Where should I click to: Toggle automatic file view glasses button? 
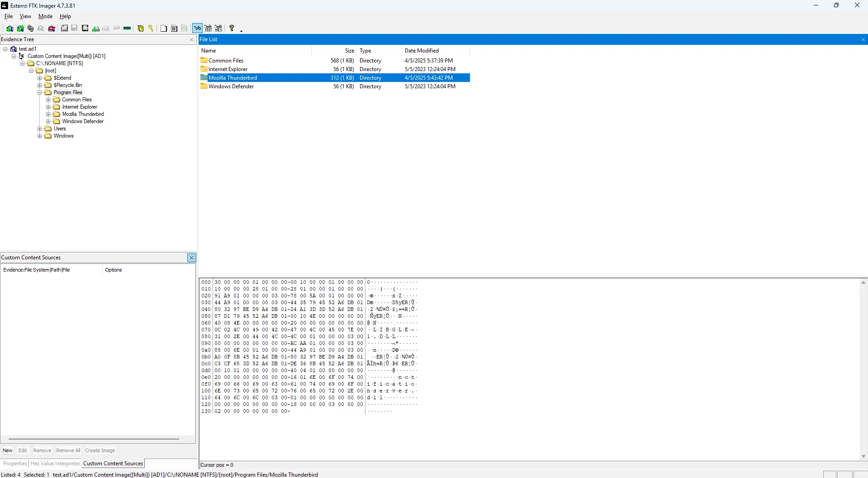tap(197, 29)
